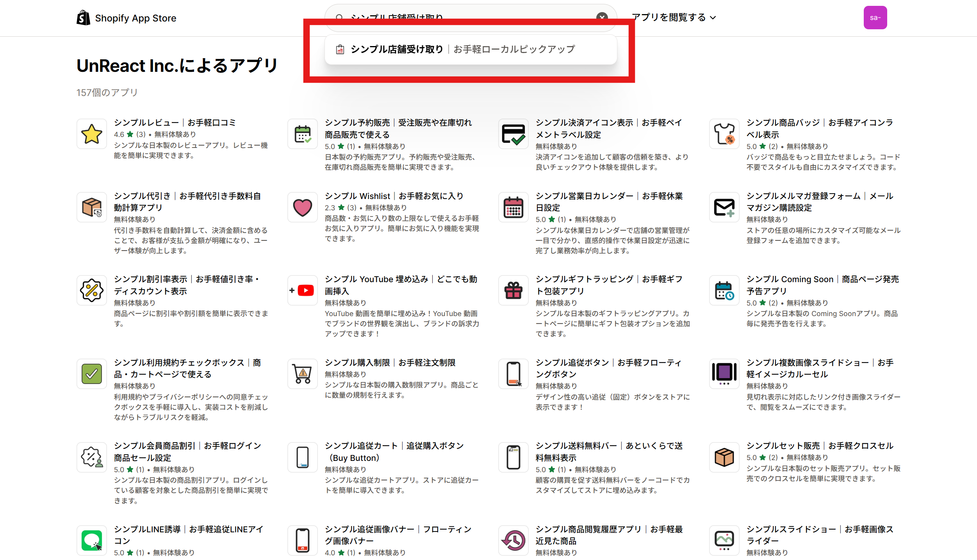This screenshot has height=560, width=977.
Task: Click the calendar icon for シンプル営業日カレンダー
Action: point(513,207)
